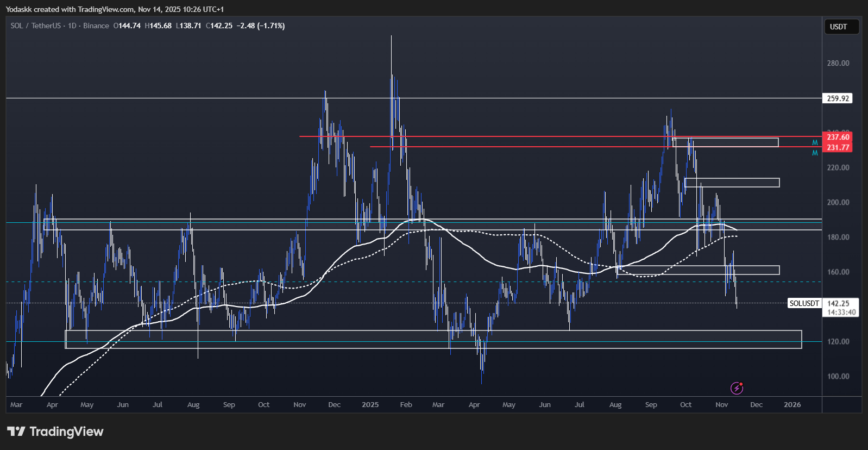
Task: Click SOL / TetherUS symbol title
Action: pyautogui.click(x=35, y=26)
